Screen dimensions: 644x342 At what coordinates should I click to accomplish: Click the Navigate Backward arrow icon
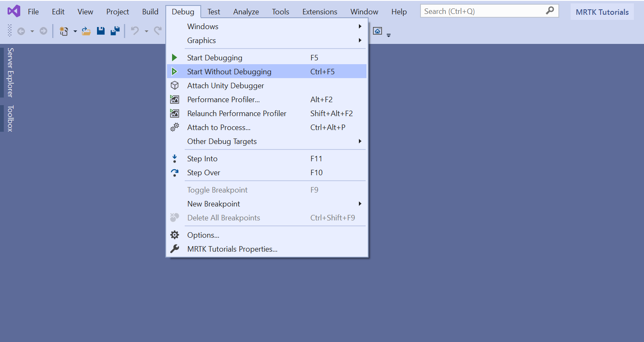click(21, 31)
